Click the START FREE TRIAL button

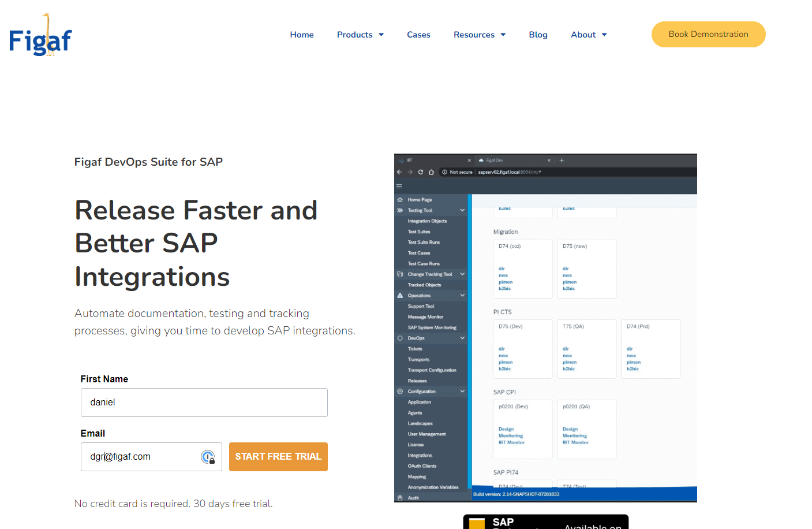pyautogui.click(x=278, y=457)
